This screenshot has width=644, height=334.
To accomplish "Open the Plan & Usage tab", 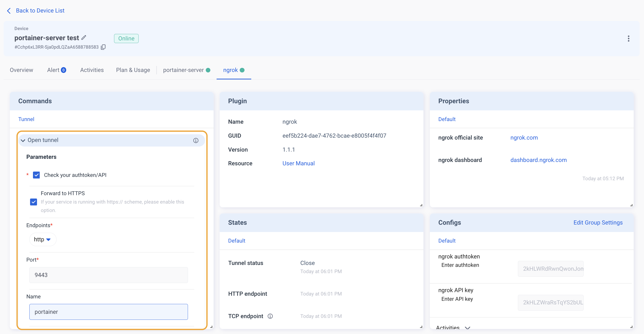I will [133, 70].
